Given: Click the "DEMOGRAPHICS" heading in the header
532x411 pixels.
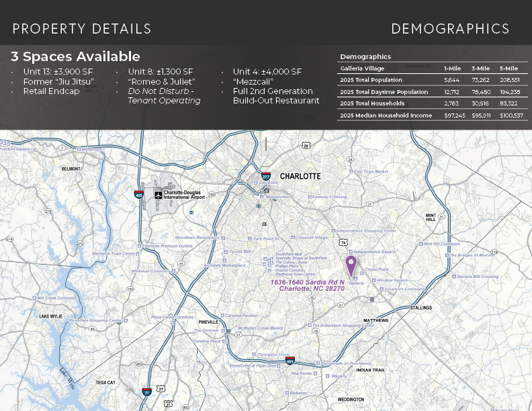Looking at the screenshot, I should [x=450, y=29].
